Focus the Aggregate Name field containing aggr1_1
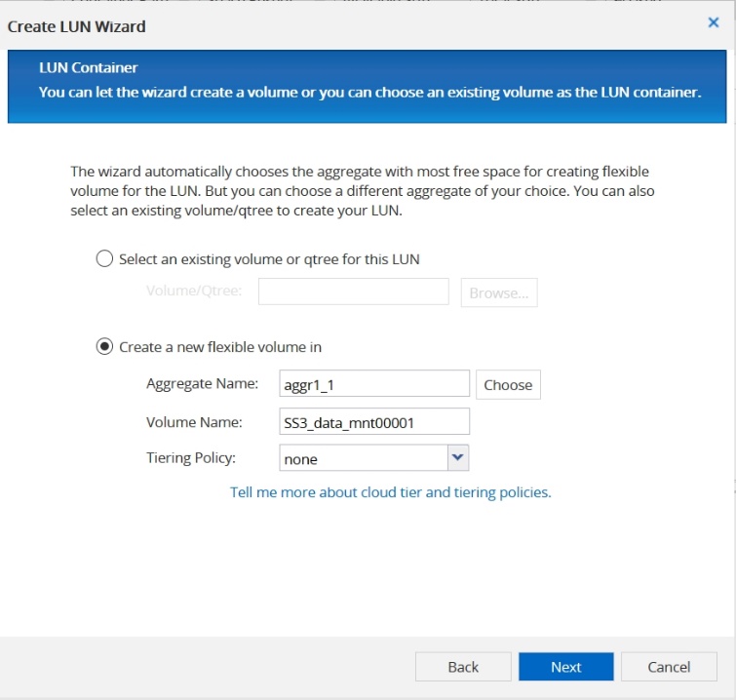This screenshot has height=700, width=736. point(374,384)
